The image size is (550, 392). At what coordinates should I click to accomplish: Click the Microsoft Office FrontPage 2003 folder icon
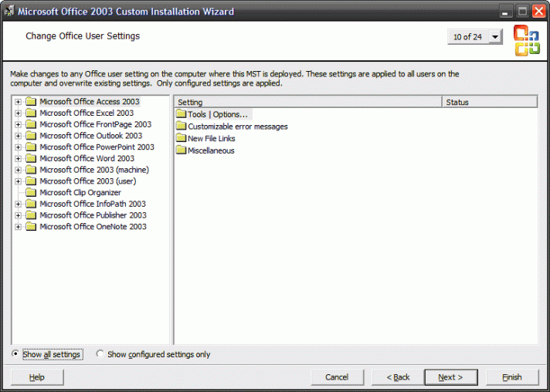click(x=31, y=124)
